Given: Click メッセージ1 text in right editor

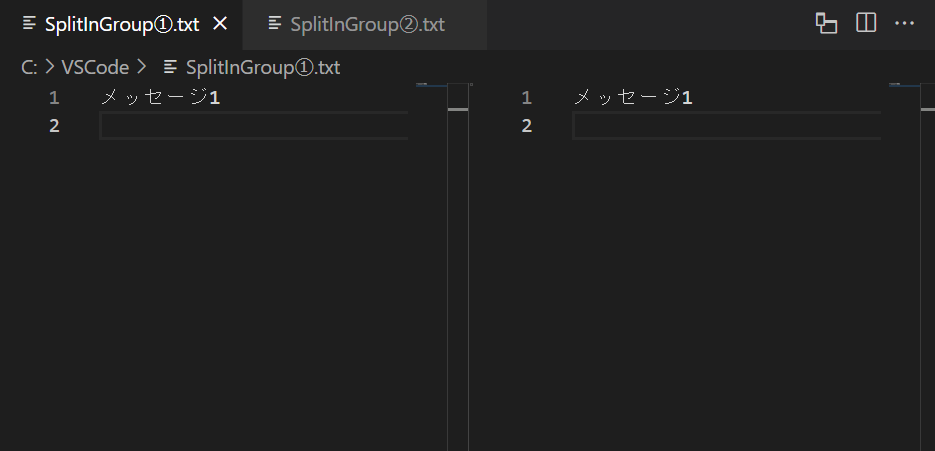Looking at the screenshot, I should 633,97.
